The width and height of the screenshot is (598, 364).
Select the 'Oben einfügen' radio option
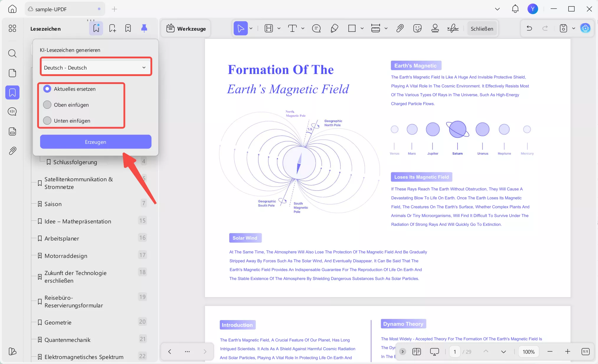pyautogui.click(x=47, y=105)
